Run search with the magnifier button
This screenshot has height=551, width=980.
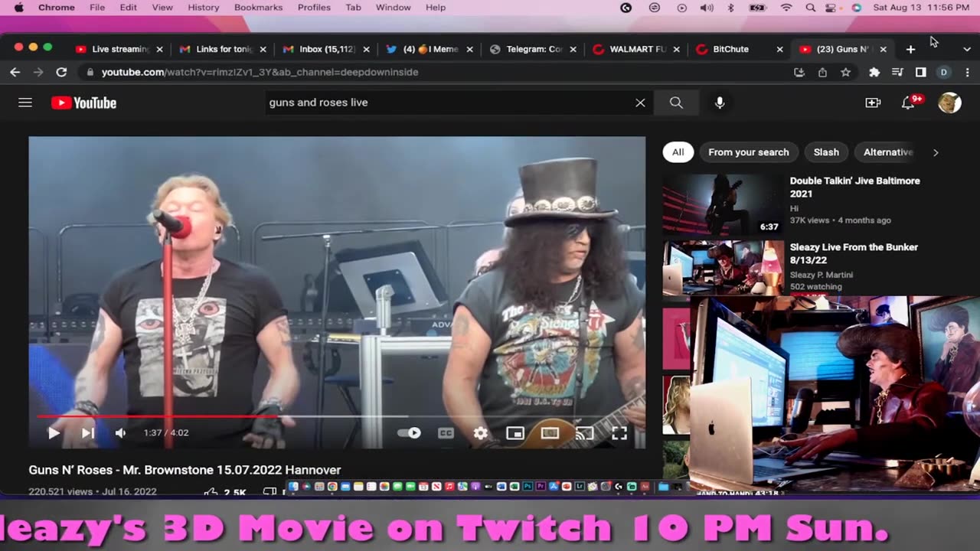tap(676, 103)
